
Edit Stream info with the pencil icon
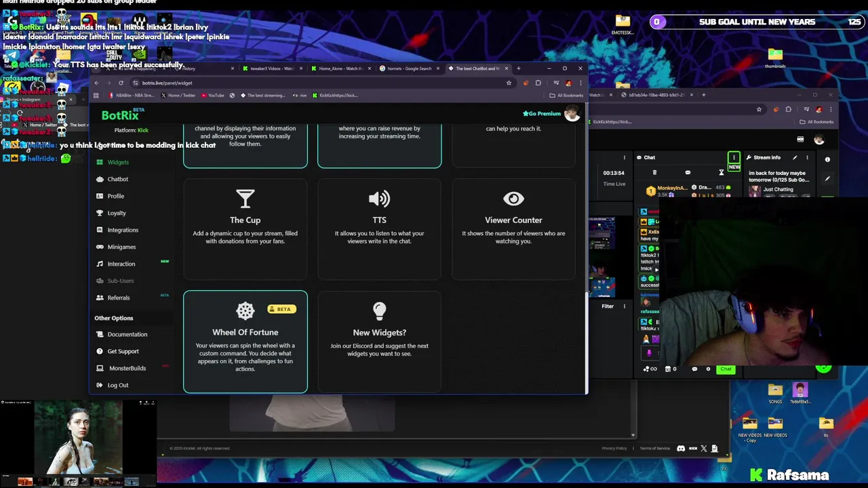pos(795,157)
